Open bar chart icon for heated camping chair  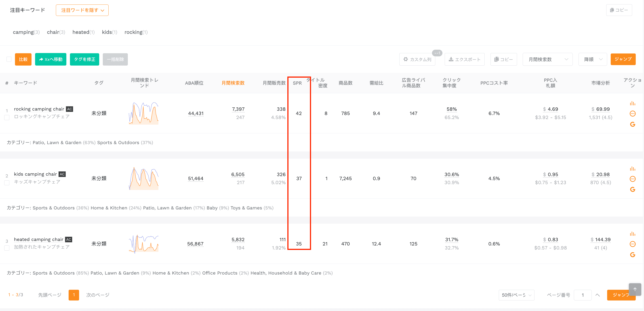click(633, 234)
